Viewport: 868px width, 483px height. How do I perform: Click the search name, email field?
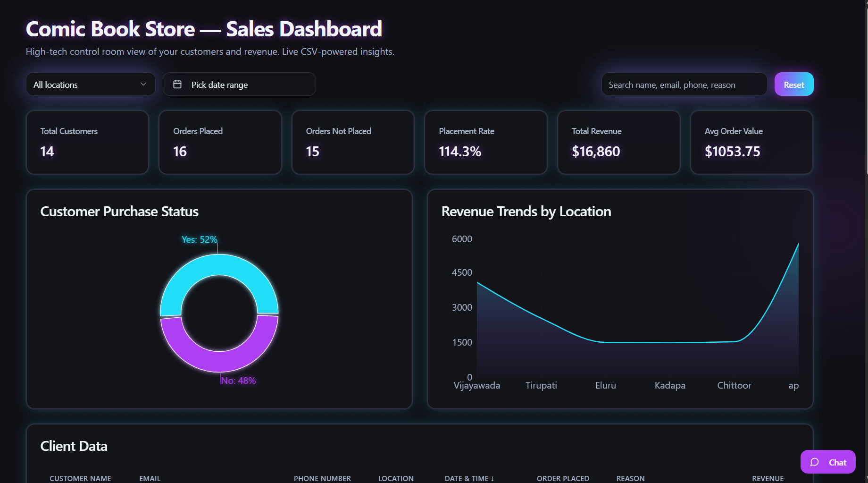[x=683, y=84]
